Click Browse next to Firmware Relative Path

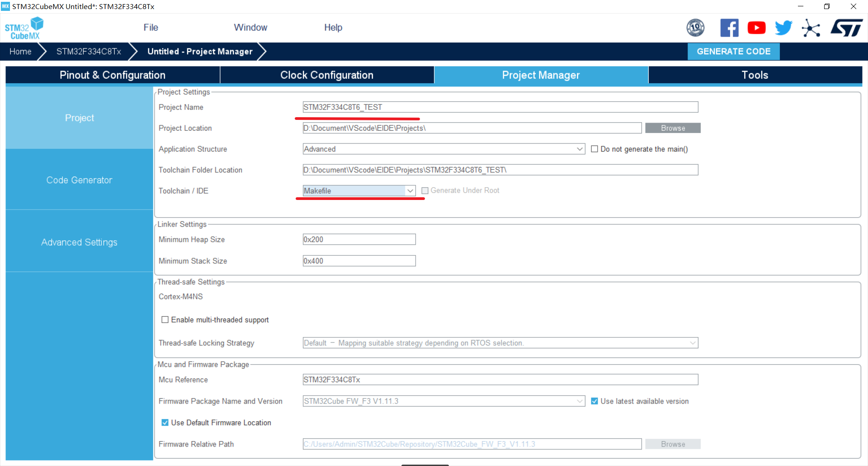pos(673,444)
